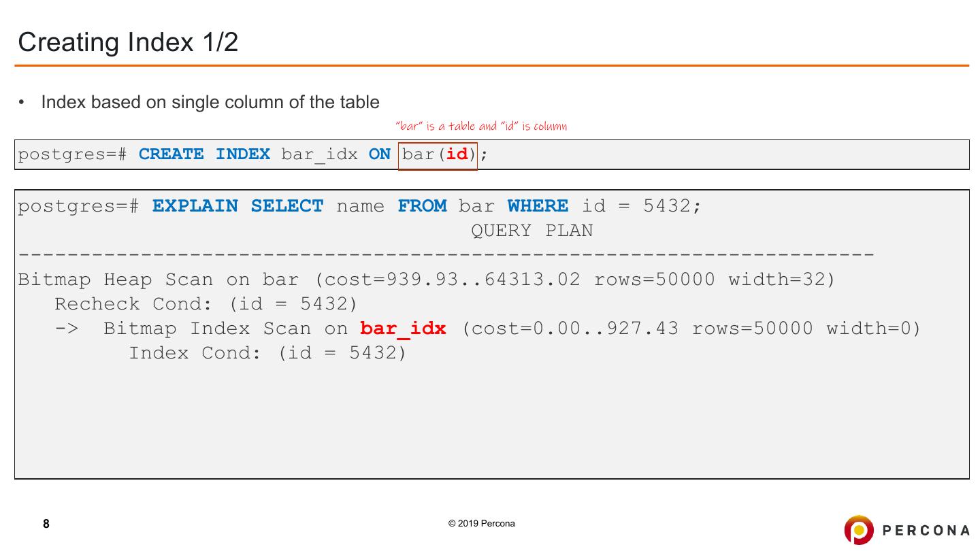Click the "EXPLAIN SELECT" keyword
Viewport: 980px width, 551px height.
tap(238, 206)
